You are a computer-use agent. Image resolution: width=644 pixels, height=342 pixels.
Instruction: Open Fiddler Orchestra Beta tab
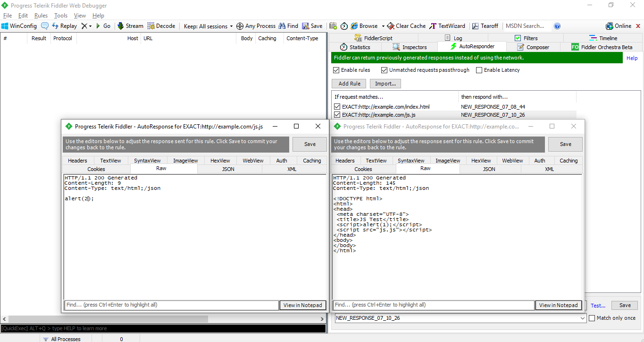click(x=602, y=47)
